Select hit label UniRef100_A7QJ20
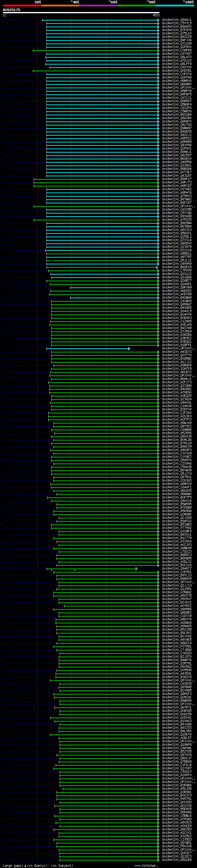 (177, 61)
